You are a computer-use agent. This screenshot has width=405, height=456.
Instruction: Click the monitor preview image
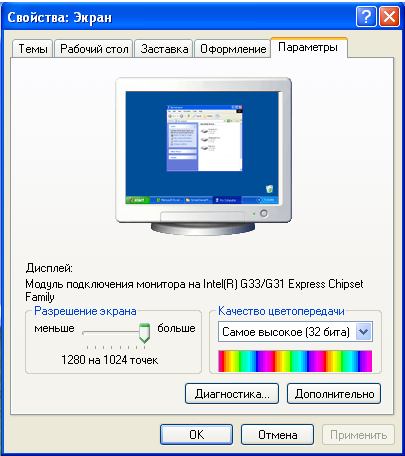203,157
